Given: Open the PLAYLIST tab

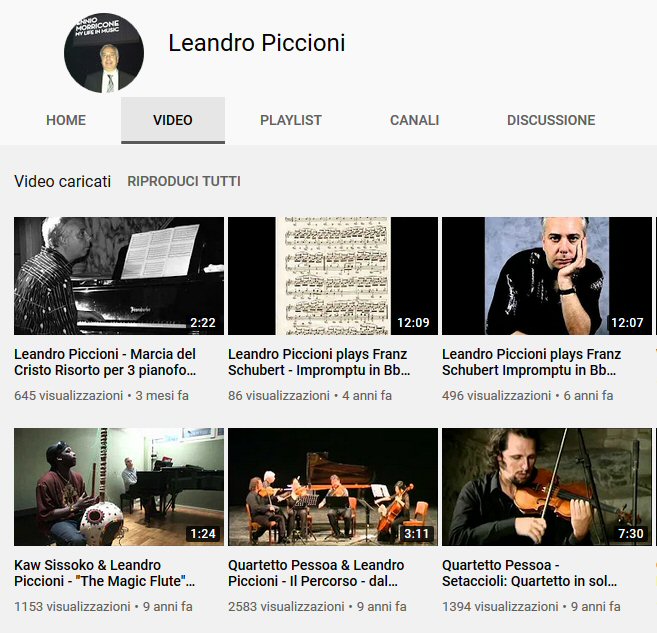Looking at the screenshot, I should coord(291,120).
